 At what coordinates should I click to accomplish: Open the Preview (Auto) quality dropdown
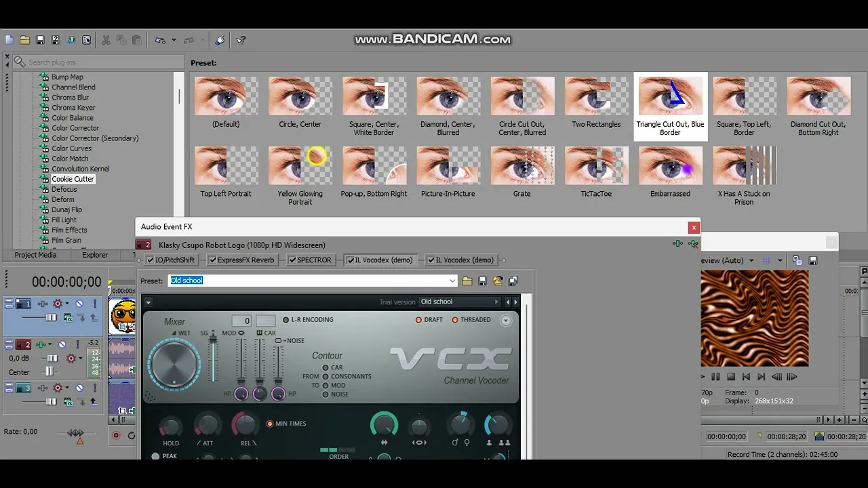[x=751, y=260]
